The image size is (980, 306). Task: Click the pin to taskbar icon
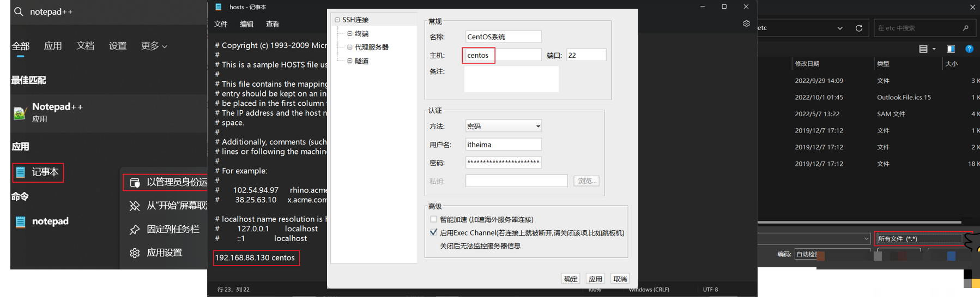[x=135, y=230]
